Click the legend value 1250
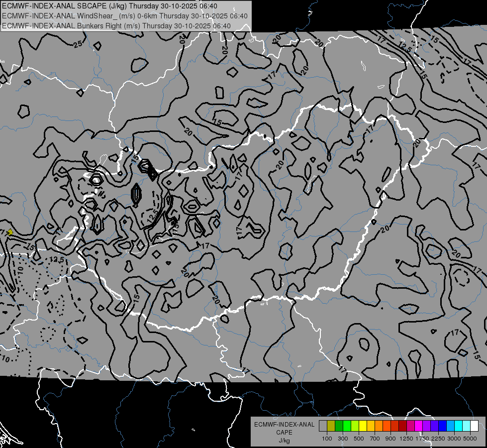 tap(406, 439)
